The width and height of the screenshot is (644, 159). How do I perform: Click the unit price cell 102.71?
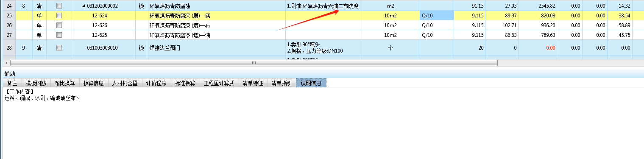coord(502,25)
